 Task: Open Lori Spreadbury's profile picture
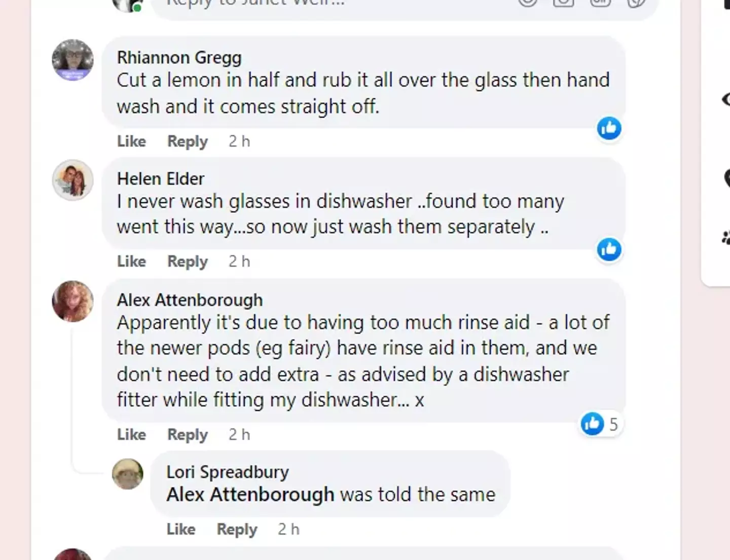127,474
